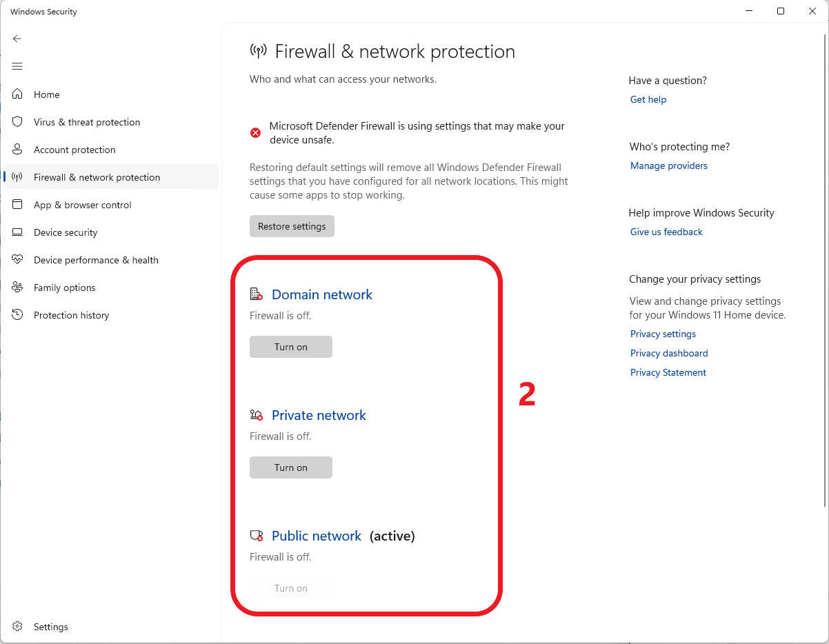Image resolution: width=829 pixels, height=644 pixels.
Task: Click the Family options people icon
Action: [x=18, y=288]
